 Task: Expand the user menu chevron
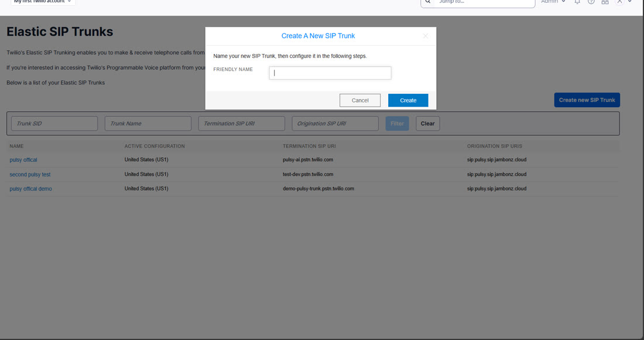[629, 2]
